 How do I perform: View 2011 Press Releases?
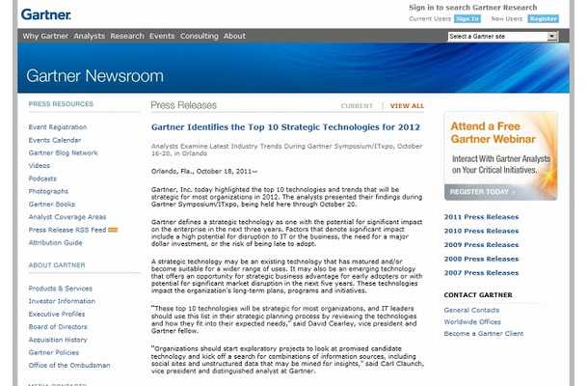pos(482,217)
